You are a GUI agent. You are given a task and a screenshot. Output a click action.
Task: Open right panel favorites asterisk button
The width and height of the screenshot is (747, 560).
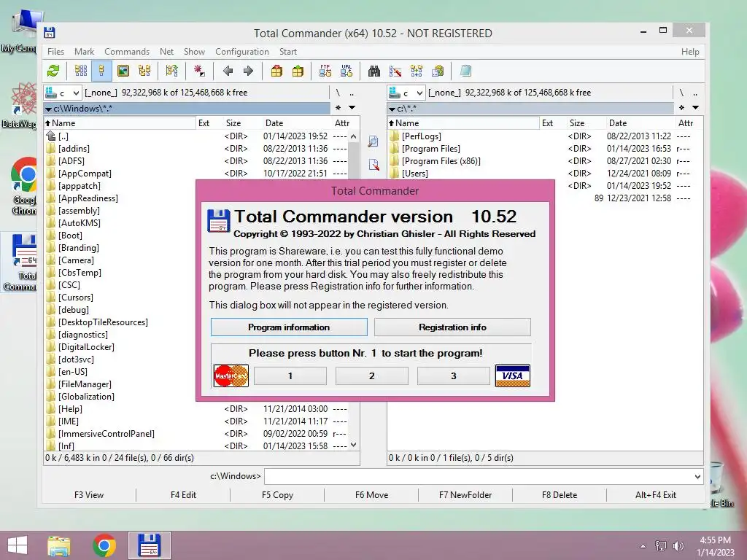pos(681,108)
